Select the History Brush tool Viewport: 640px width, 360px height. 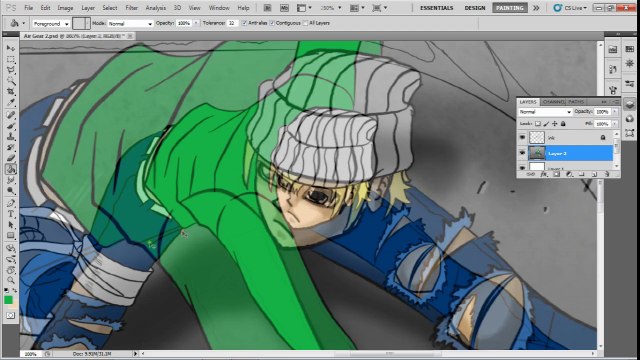tap(11, 147)
